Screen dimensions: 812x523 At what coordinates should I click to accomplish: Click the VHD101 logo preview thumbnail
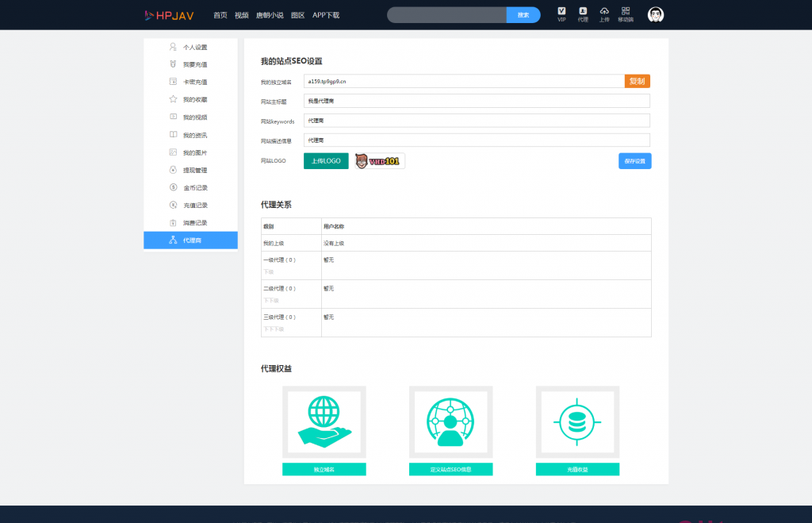click(379, 161)
